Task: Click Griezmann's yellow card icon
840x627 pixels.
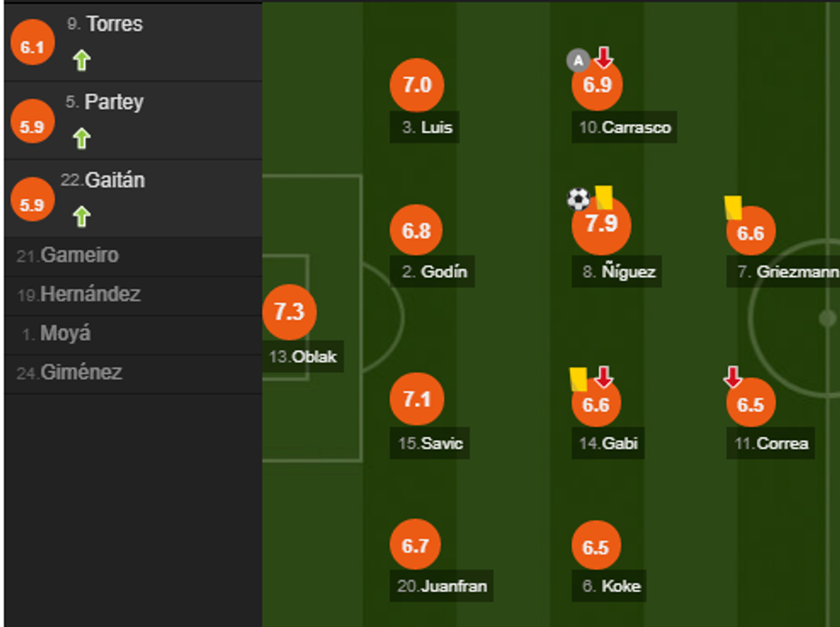Action: 733,207
